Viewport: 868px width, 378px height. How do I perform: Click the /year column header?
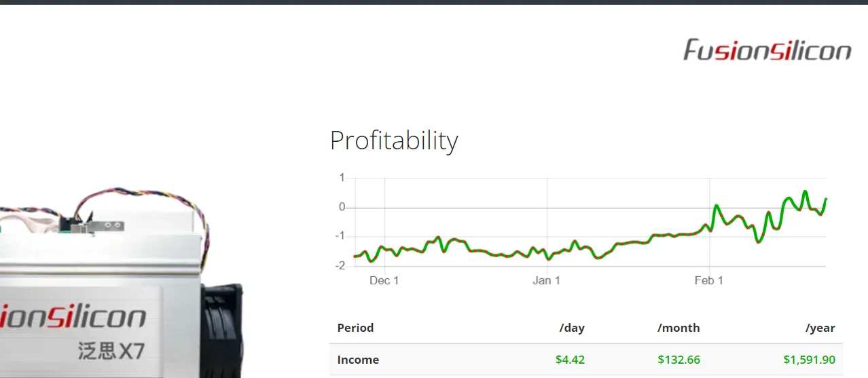click(820, 328)
